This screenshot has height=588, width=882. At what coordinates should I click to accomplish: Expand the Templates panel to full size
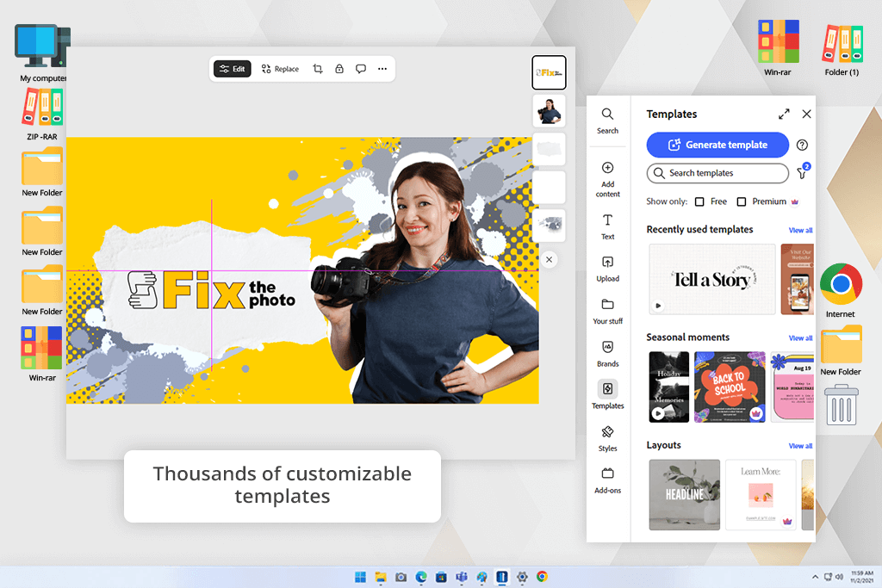[x=784, y=115]
